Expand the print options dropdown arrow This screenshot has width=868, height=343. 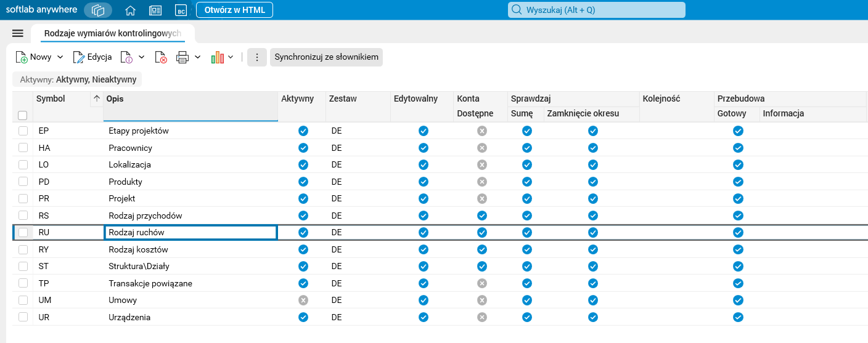point(198,57)
